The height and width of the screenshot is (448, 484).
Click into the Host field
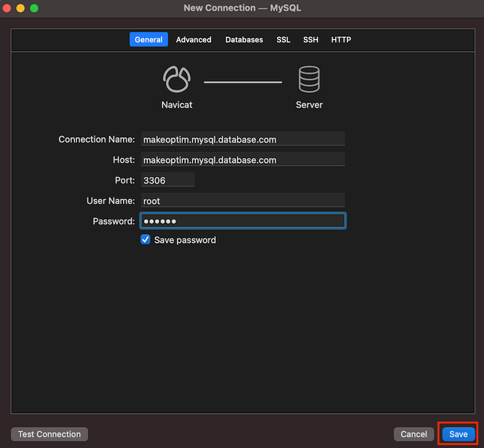click(243, 159)
